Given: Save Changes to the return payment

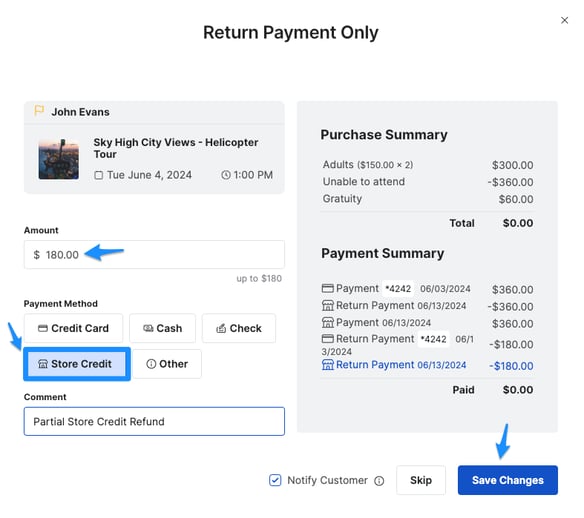Looking at the screenshot, I should (x=508, y=480).
